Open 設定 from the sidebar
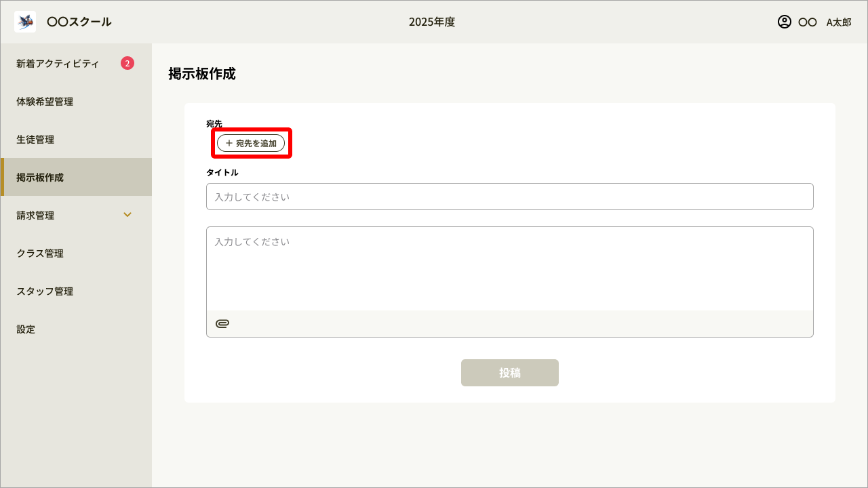This screenshot has height=488, width=868. click(x=25, y=329)
